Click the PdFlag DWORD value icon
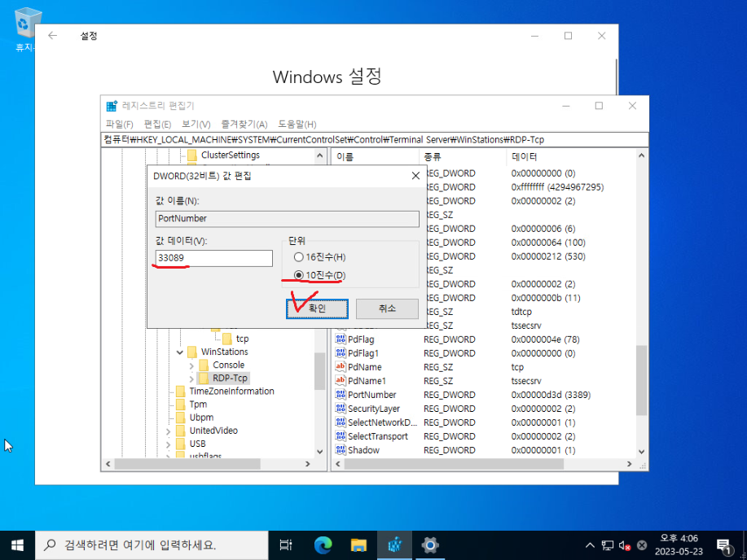 [341, 339]
